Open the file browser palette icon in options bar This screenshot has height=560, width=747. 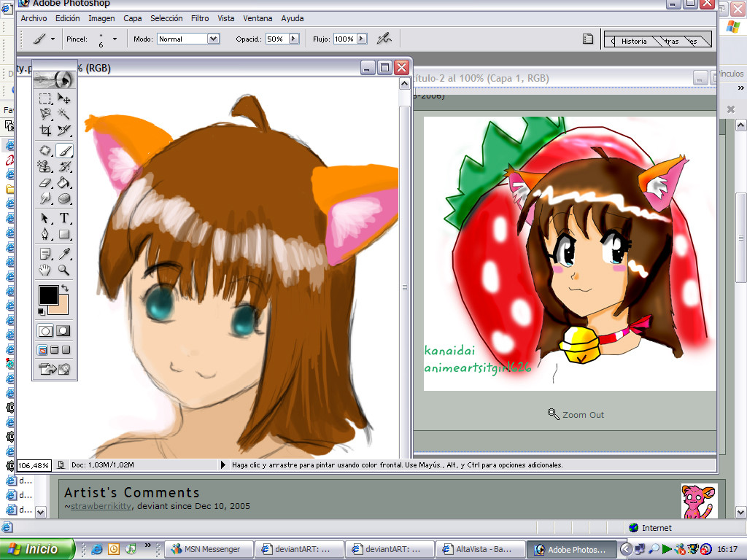coord(588,39)
